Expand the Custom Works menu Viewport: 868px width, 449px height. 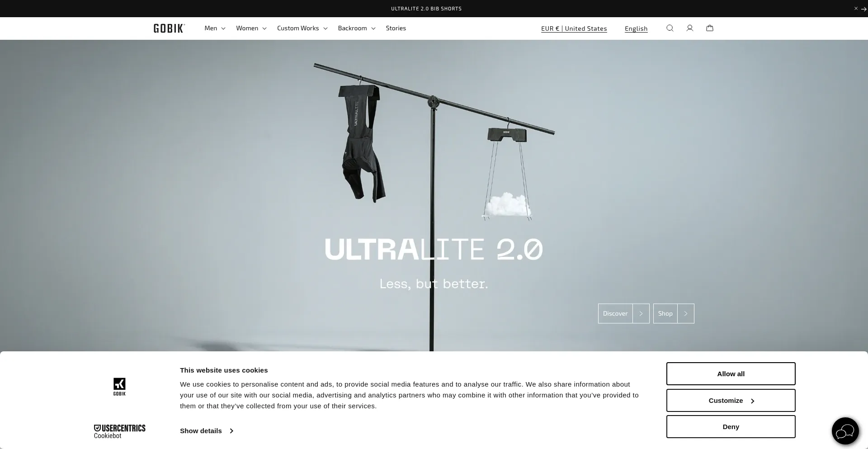(x=302, y=28)
